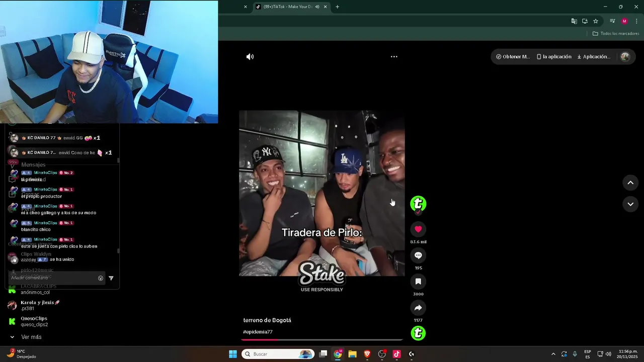644x362 pixels.
Task: Open the LACABRACLIPS account
Action: 32,289
